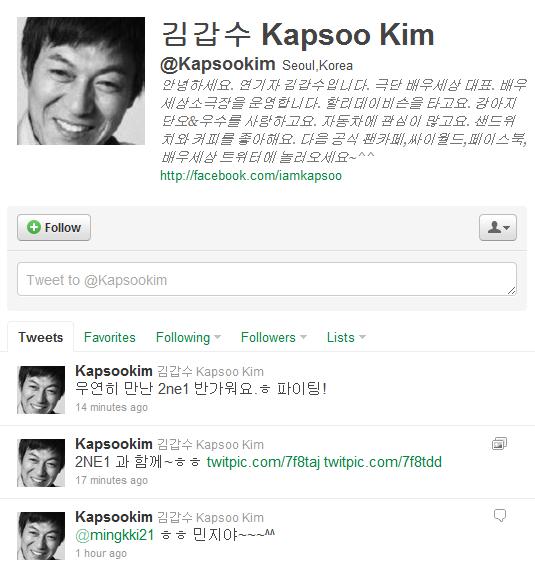The width and height of the screenshot is (535, 571).
Task: Open the user actions person-icon dropdown
Action: [497, 228]
